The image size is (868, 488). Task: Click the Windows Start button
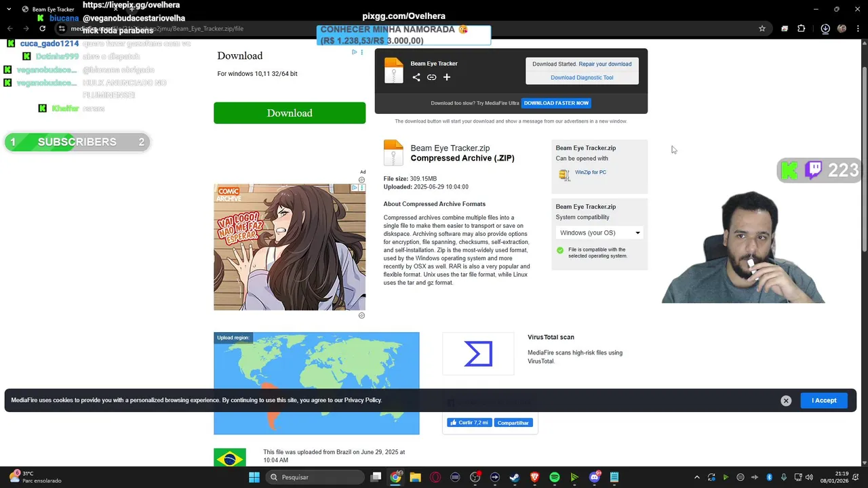254,477
